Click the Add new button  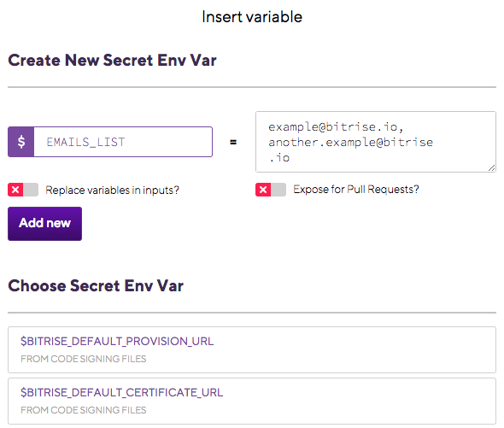coord(44,224)
